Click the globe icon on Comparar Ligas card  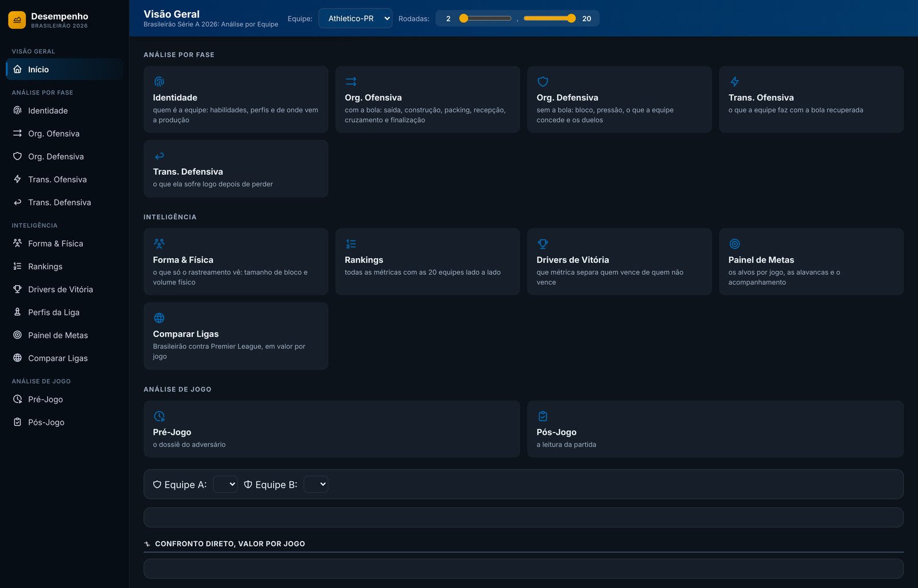(x=160, y=318)
